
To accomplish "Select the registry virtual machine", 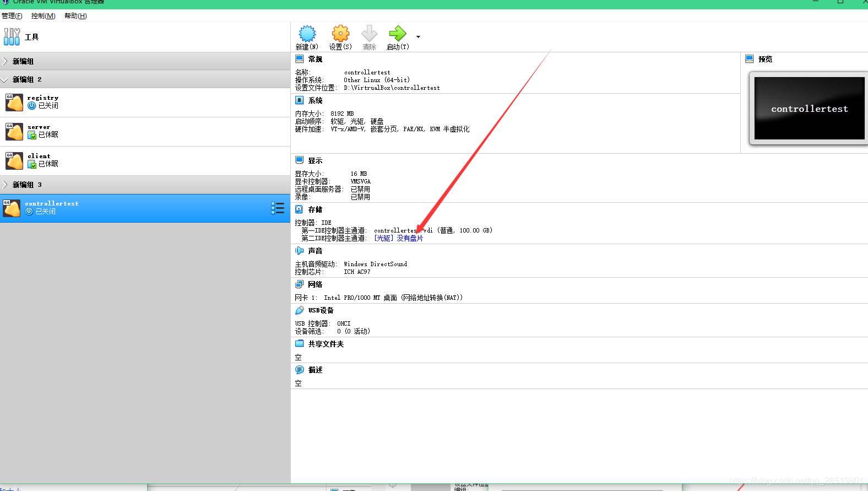I will point(145,102).
